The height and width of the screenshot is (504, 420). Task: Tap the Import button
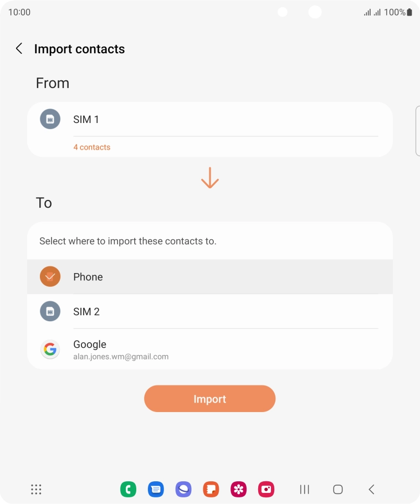pos(209,399)
